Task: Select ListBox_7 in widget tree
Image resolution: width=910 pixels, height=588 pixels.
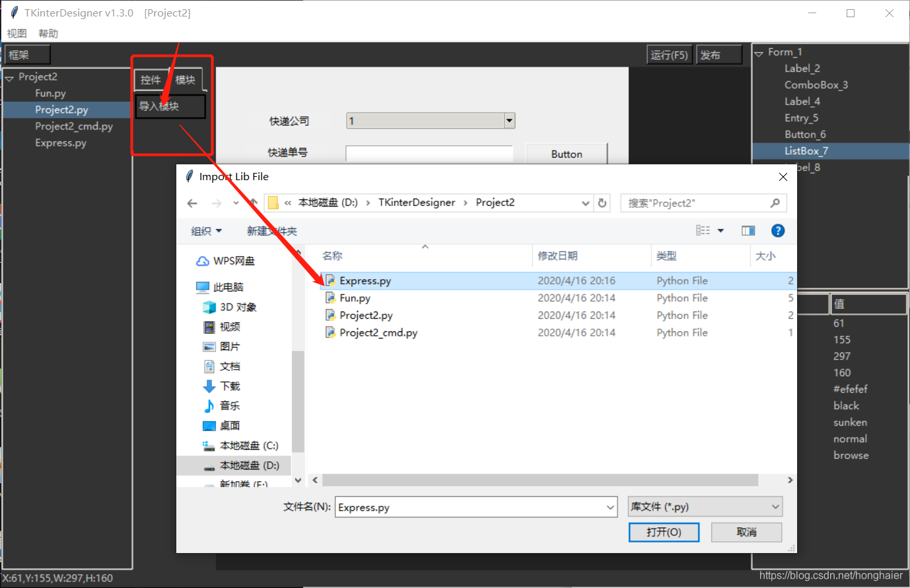Action: (806, 151)
